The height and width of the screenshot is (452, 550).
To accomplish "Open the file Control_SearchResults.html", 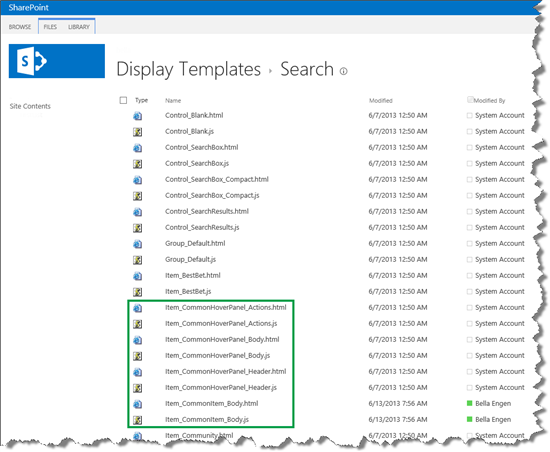I will click(207, 211).
